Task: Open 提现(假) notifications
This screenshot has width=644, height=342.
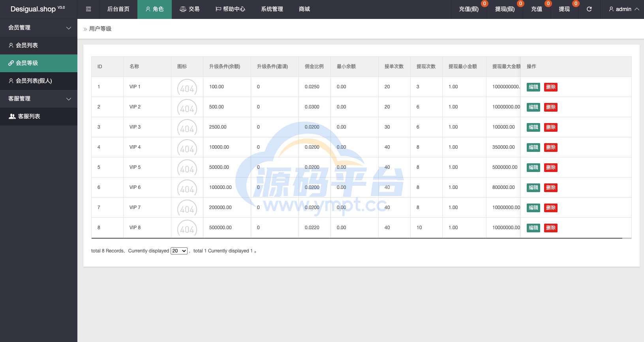Action: 505,9
